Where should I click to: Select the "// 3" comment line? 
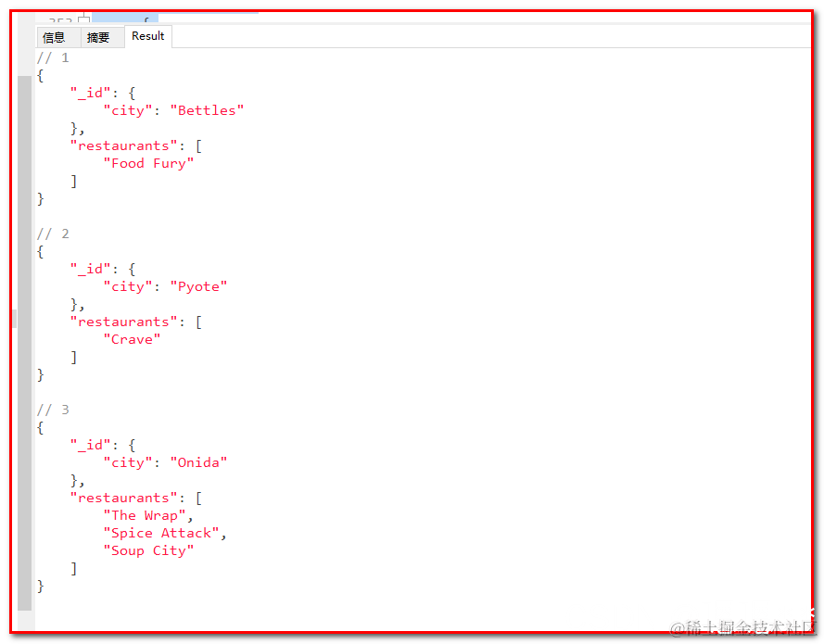click(x=53, y=410)
